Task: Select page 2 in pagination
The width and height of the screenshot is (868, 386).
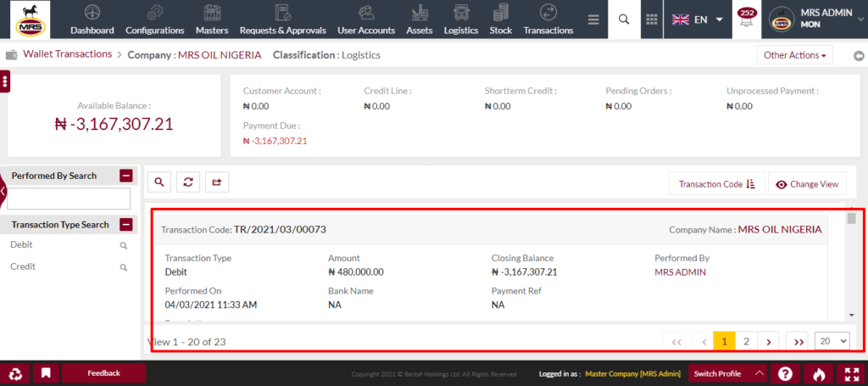Action: point(746,341)
